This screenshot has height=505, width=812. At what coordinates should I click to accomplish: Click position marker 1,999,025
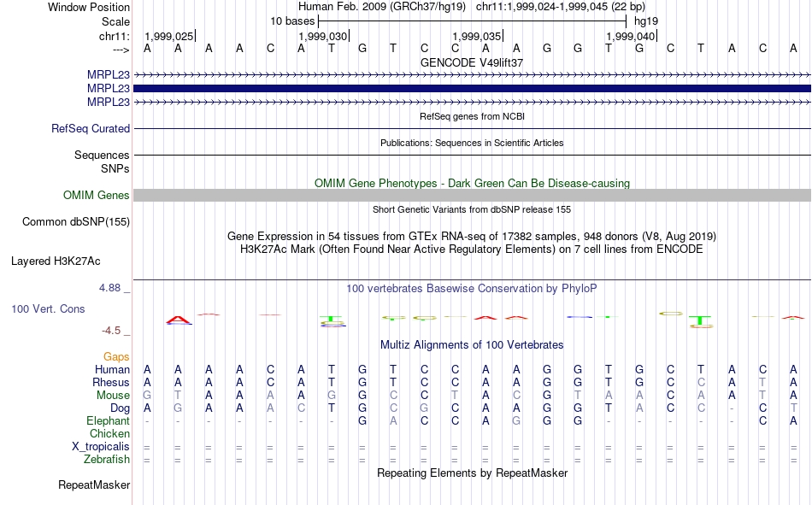click(169, 36)
